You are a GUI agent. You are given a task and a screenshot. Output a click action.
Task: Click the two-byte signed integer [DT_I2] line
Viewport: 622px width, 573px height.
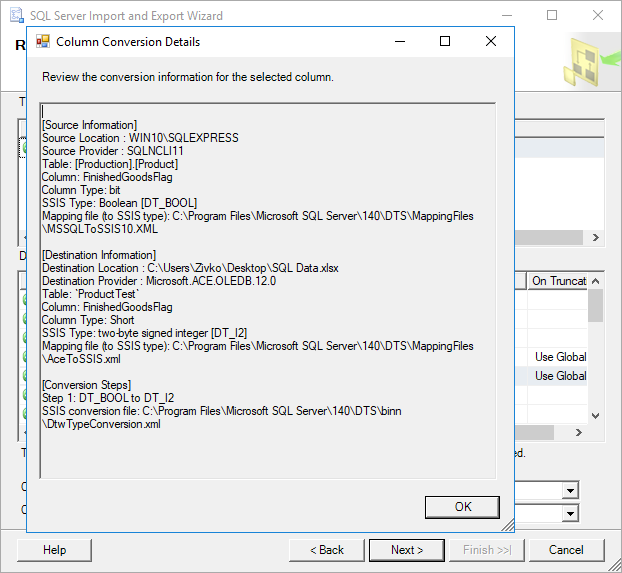144,333
